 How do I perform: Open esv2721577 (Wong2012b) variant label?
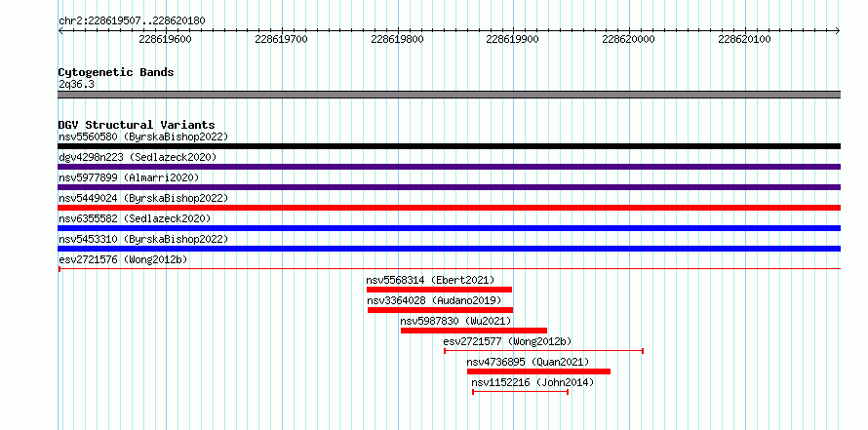(507, 341)
